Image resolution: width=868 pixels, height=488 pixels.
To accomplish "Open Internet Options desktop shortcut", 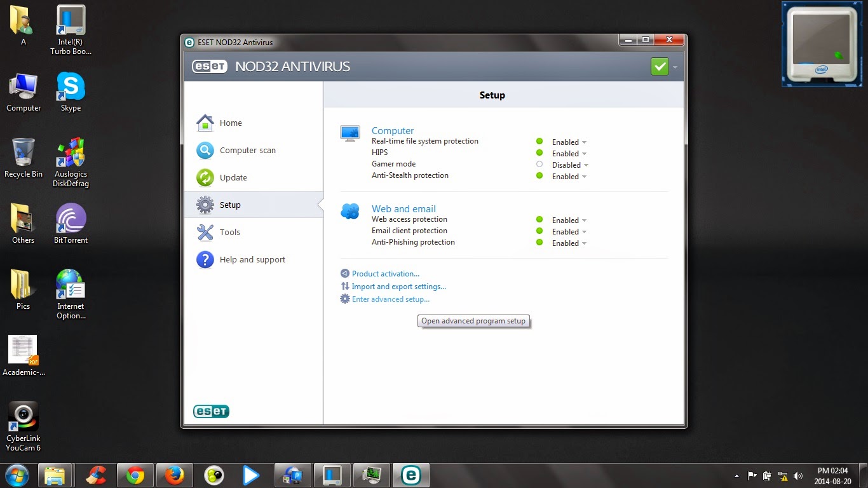I will (71, 295).
